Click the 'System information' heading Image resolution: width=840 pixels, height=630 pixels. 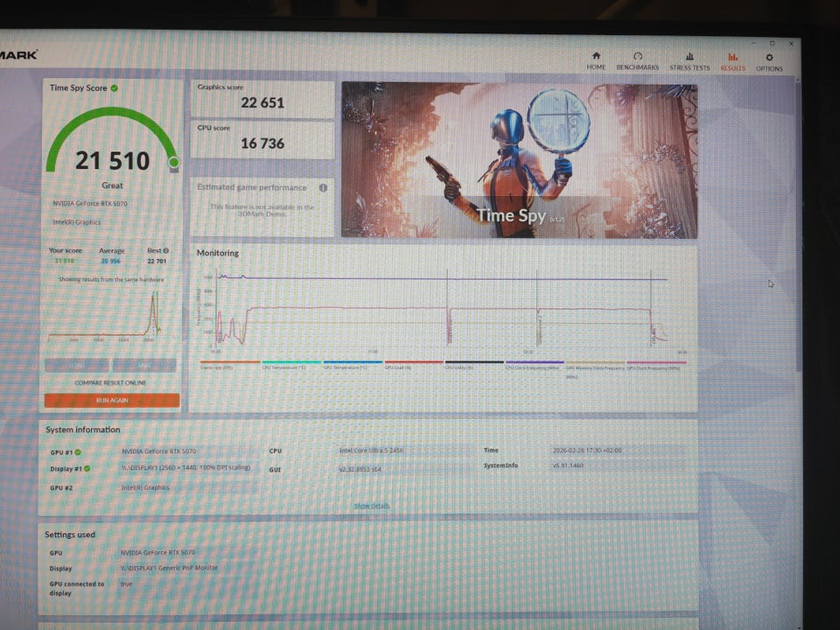click(82, 430)
